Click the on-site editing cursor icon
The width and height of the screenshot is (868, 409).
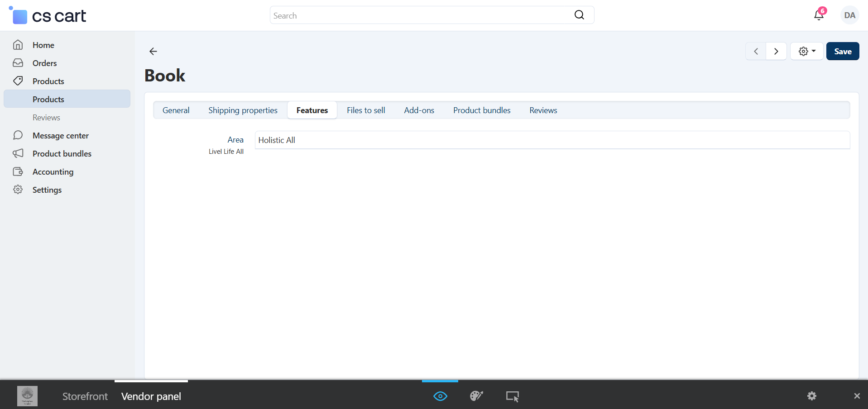[512, 396]
